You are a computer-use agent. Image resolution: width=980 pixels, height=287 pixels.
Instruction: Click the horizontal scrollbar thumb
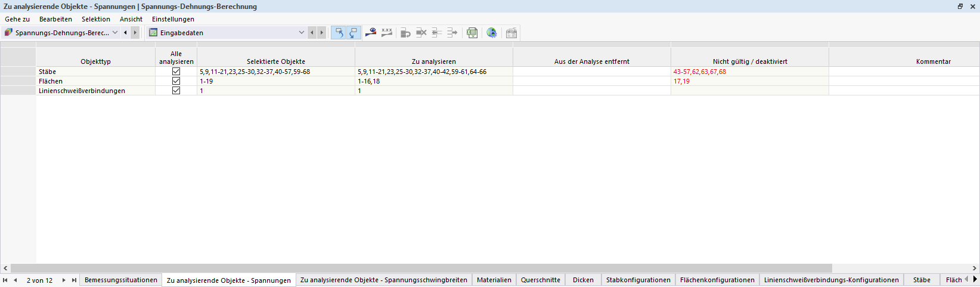[x=421, y=268]
